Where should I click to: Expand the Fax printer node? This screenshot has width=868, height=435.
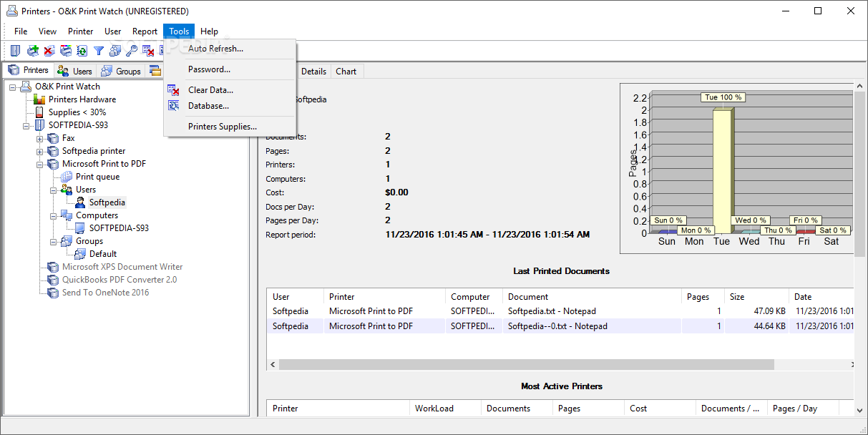40,138
